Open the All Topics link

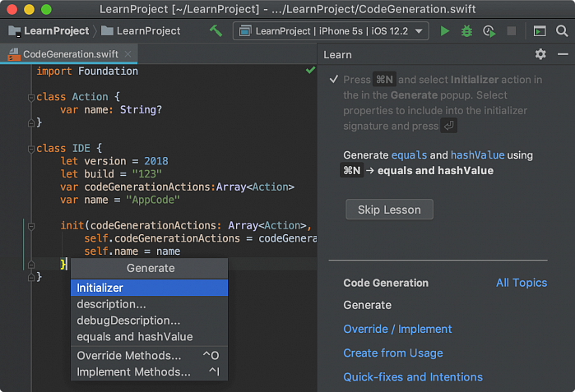[521, 283]
